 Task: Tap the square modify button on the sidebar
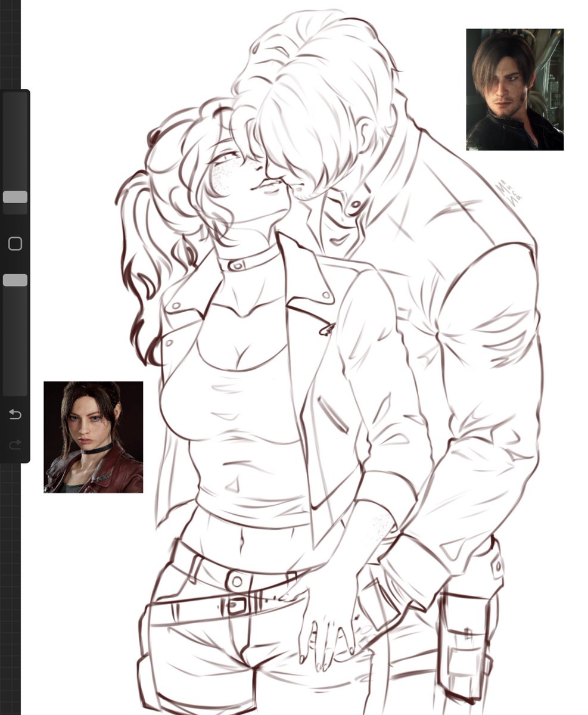pos(15,244)
